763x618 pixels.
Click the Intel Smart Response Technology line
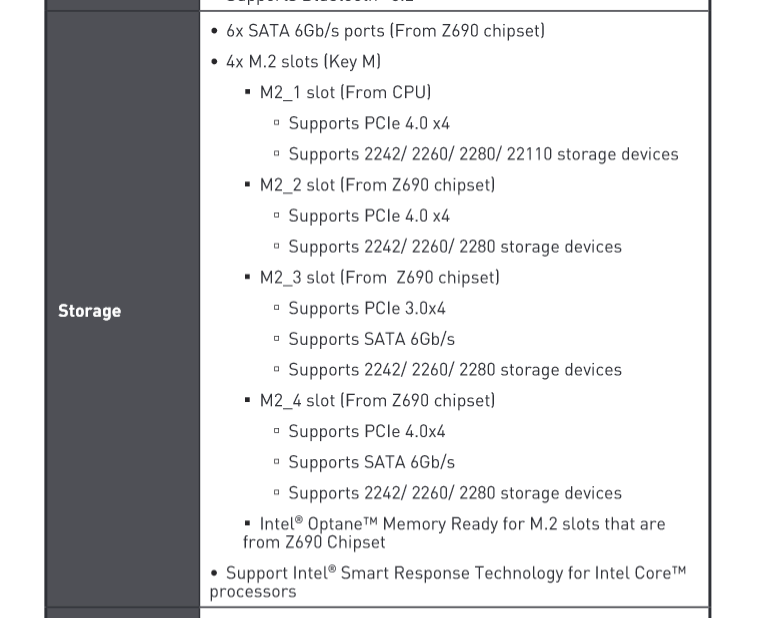(447, 582)
